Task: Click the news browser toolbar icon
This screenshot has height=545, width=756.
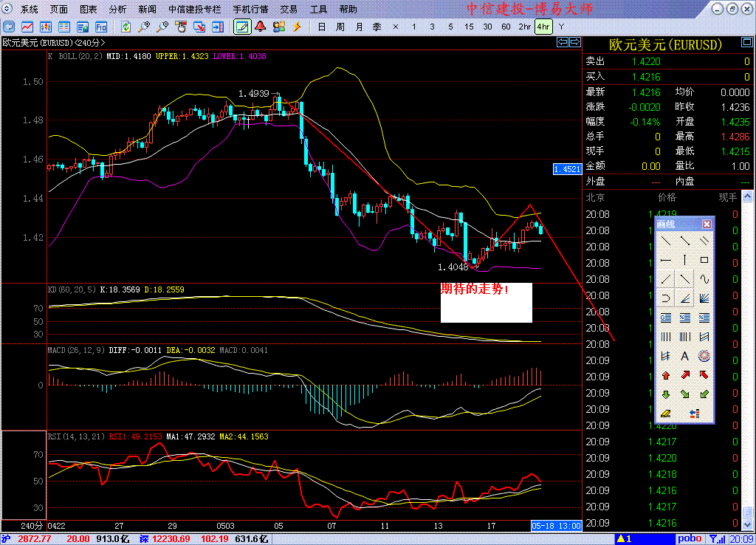Action: tap(83, 27)
